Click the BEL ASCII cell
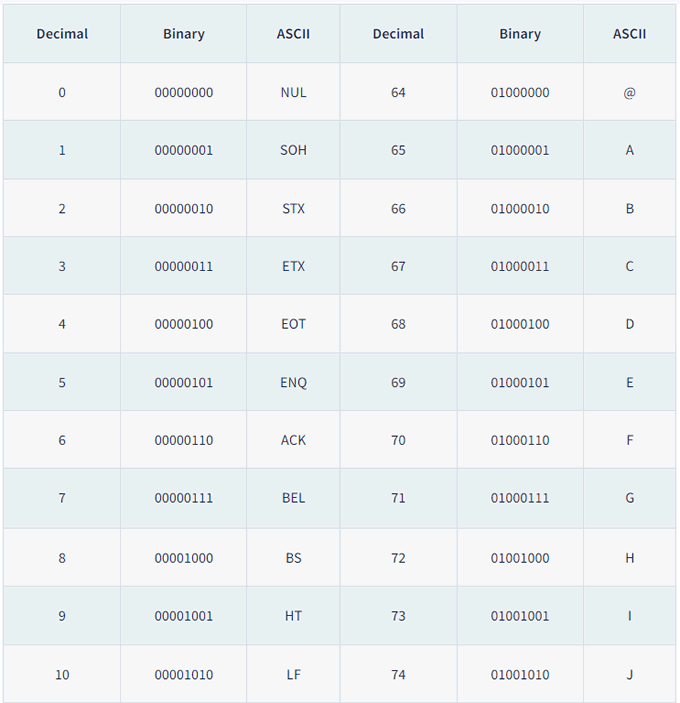This screenshot has width=680, height=703. (293, 498)
